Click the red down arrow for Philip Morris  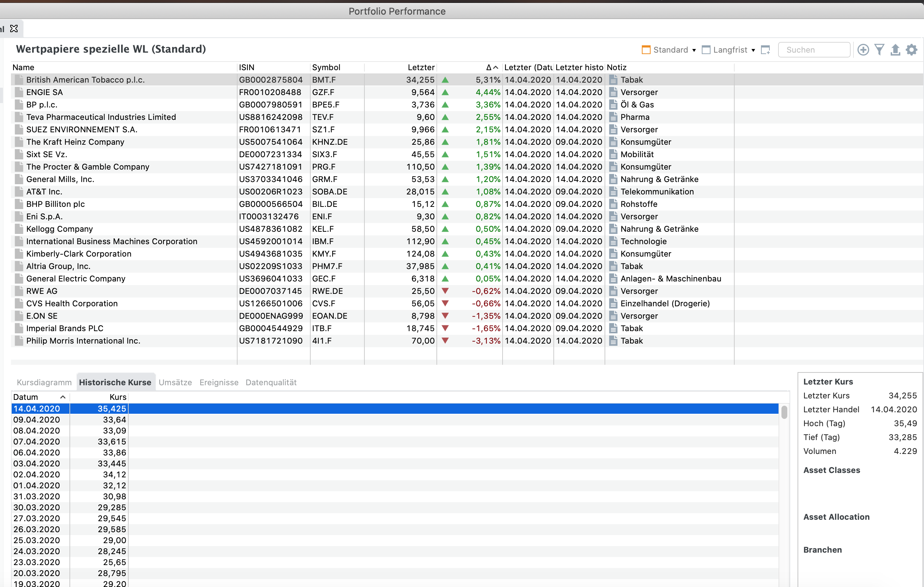[445, 341]
